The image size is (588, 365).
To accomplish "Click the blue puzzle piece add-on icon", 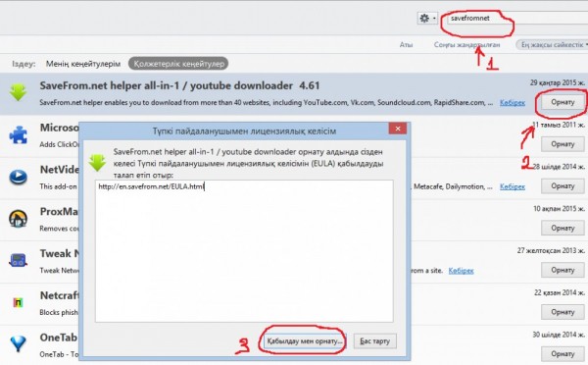I will pos(18,134).
